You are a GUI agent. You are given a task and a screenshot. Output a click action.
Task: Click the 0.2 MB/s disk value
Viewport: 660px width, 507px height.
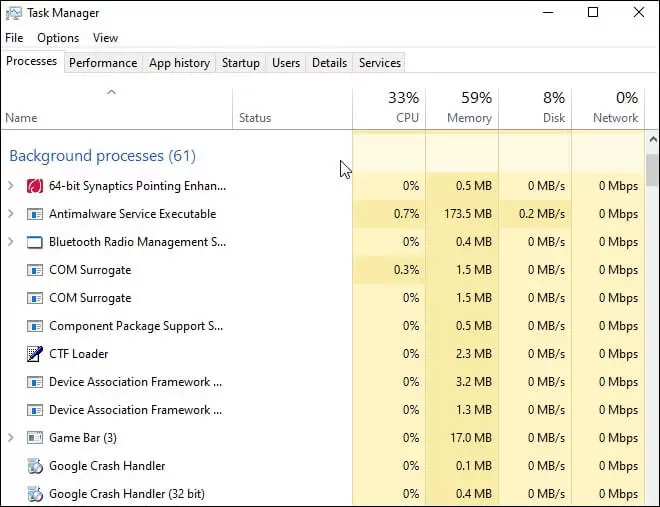[542, 214]
